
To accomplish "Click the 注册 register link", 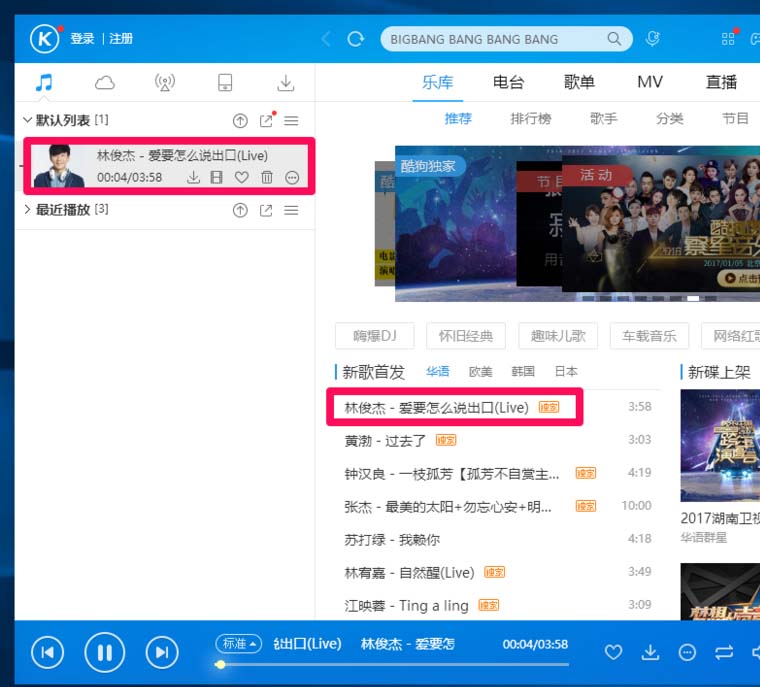I will [121, 39].
